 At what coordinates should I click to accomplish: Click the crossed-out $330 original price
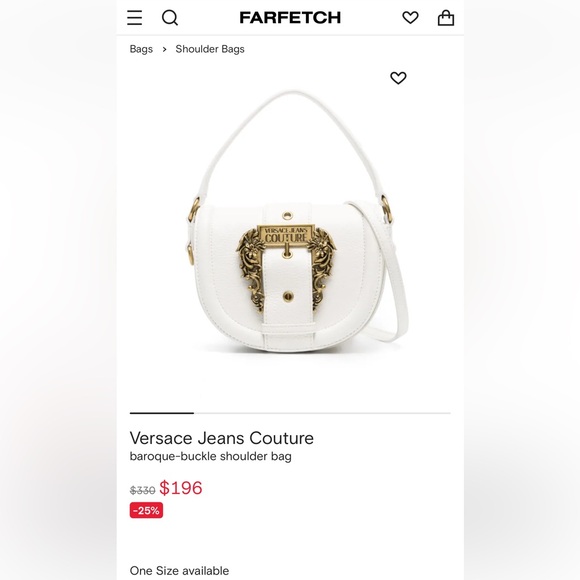coord(142,490)
